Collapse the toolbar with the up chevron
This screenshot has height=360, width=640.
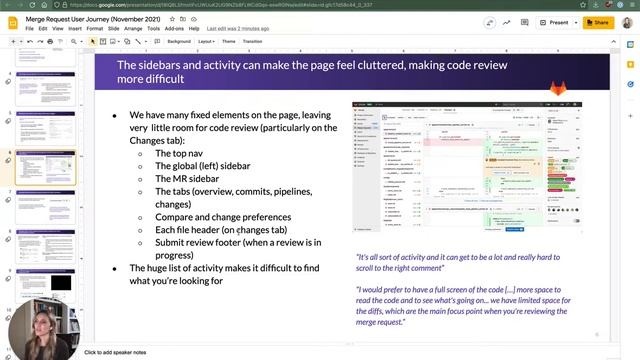(613, 42)
